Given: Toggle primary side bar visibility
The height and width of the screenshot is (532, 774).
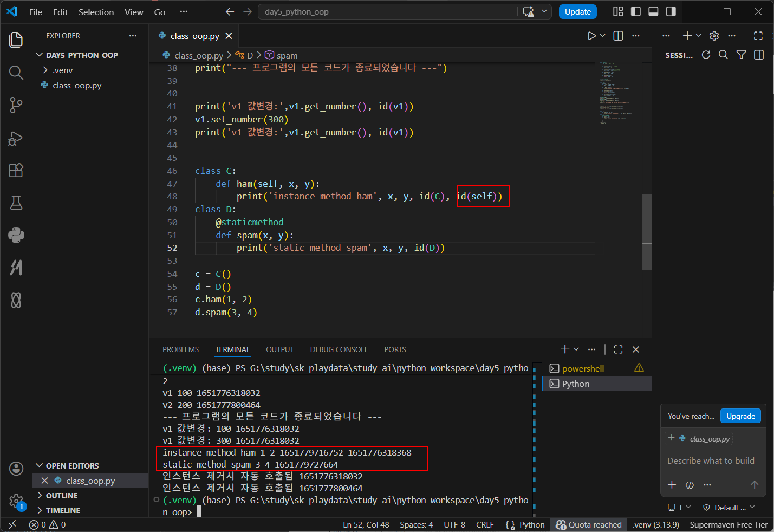Looking at the screenshot, I should coord(636,11).
